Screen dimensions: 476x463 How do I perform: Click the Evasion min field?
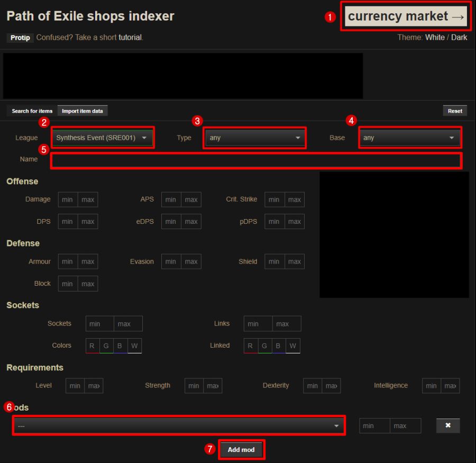pyautogui.click(x=171, y=261)
